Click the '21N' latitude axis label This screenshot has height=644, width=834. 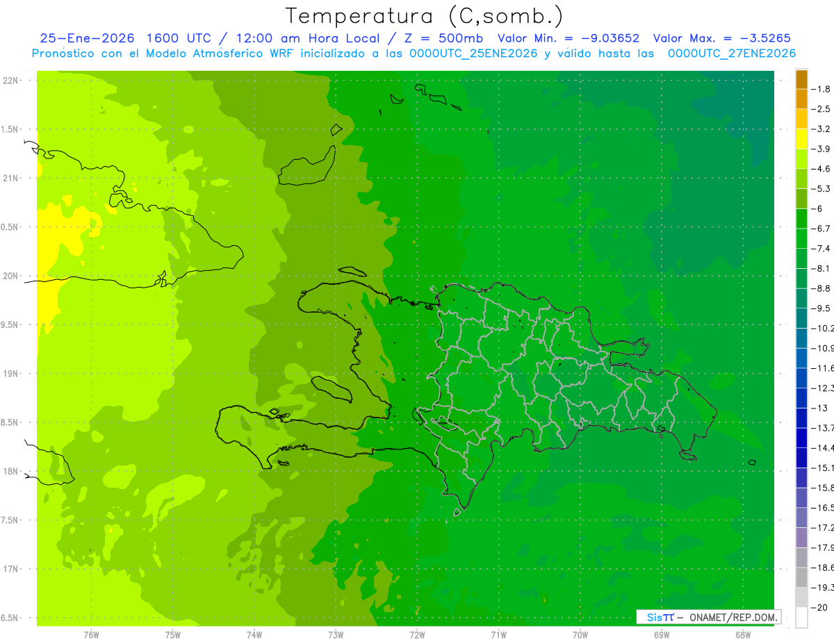(x=10, y=178)
